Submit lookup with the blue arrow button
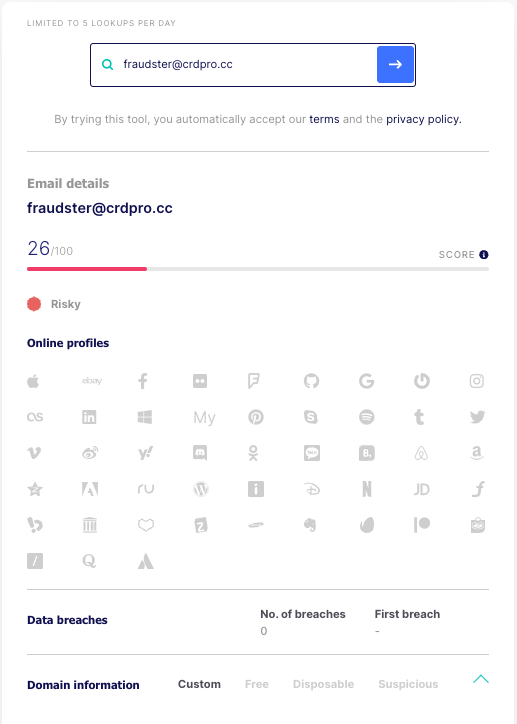The image size is (517, 724). (395, 65)
